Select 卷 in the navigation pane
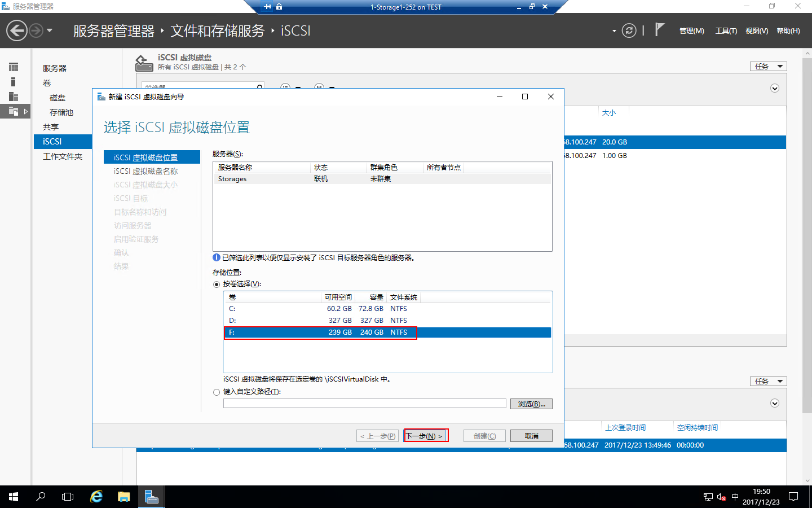Screen dimensions: 812x508 click(x=47, y=83)
